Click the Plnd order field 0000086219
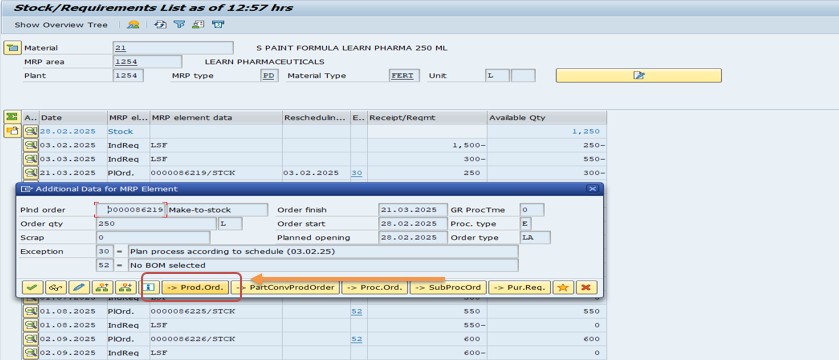The width and height of the screenshot is (839, 360). coord(131,210)
